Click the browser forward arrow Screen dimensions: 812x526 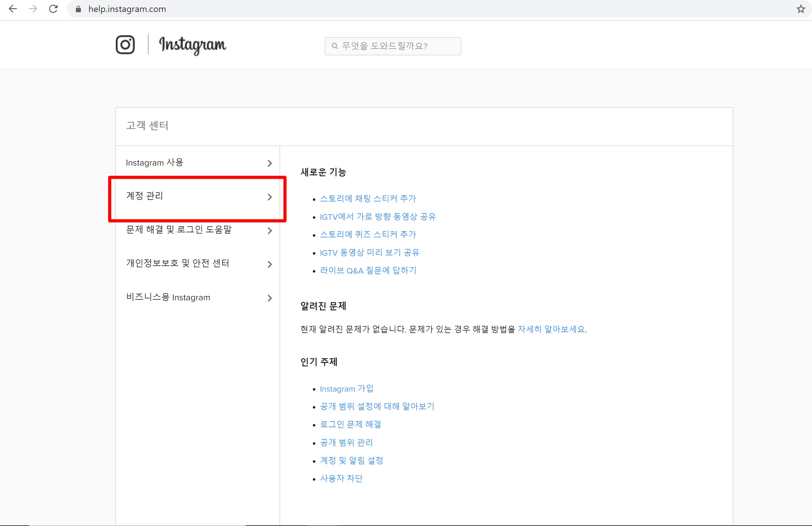(x=33, y=9)
